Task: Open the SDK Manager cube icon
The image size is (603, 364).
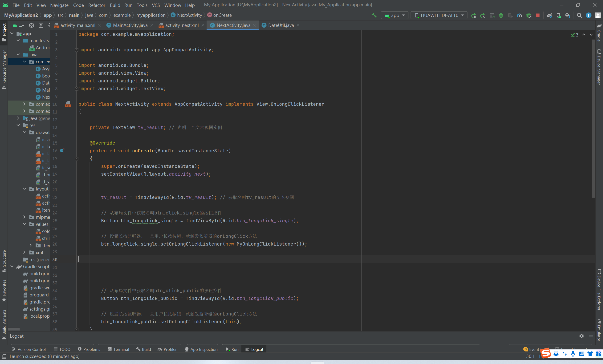Action: tap(568, 15)
